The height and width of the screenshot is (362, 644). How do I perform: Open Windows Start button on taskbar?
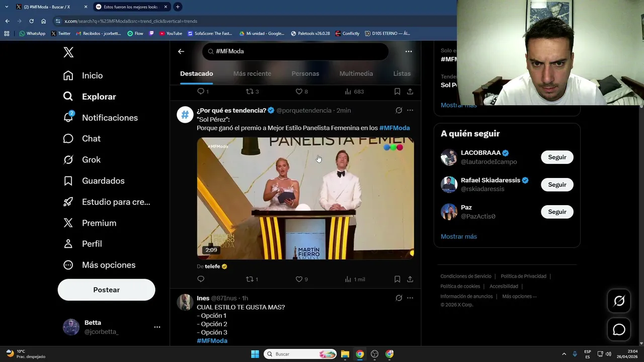click(255, 354)
